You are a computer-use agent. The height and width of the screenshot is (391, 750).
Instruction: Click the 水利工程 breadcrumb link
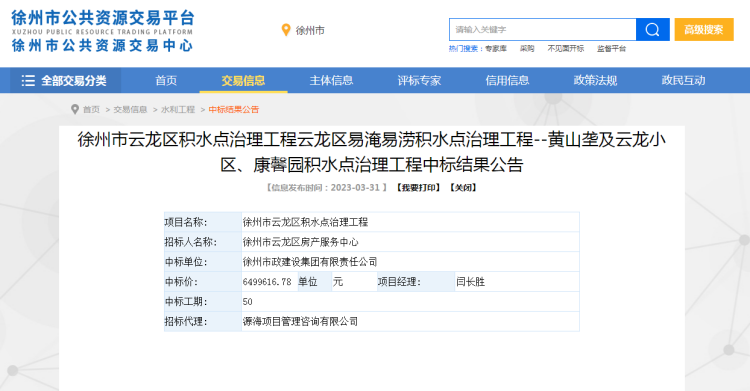point(178,110)
